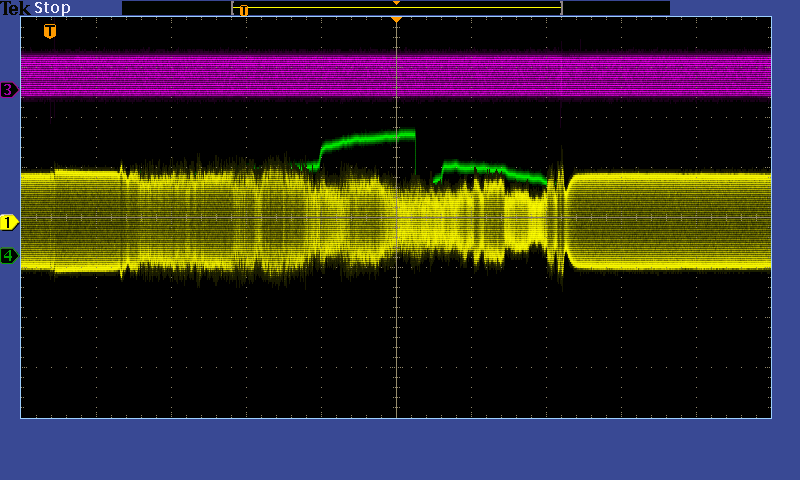Click the left bracket of the record view bar

tap(233, 8)
